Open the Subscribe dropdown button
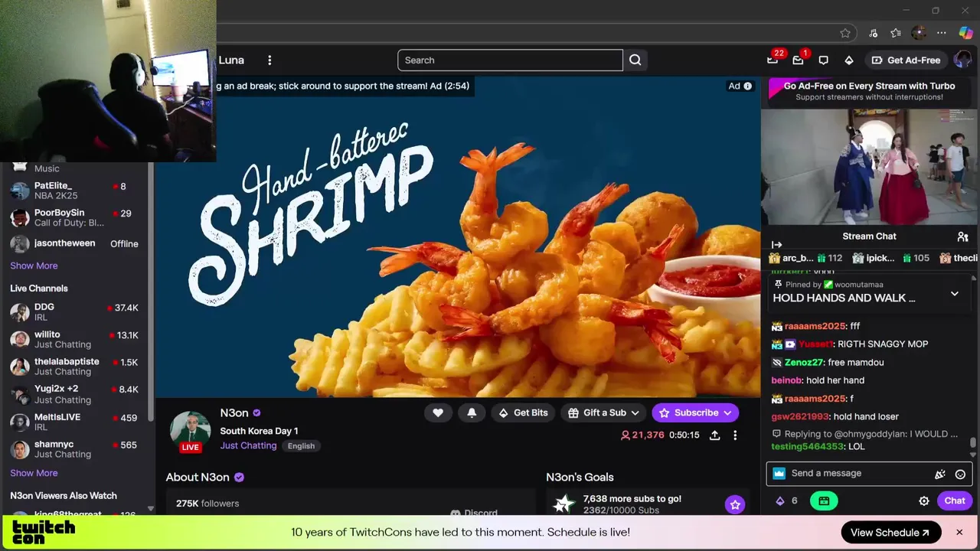The width and height of the screenshot is (980, 551). (695, 412)
